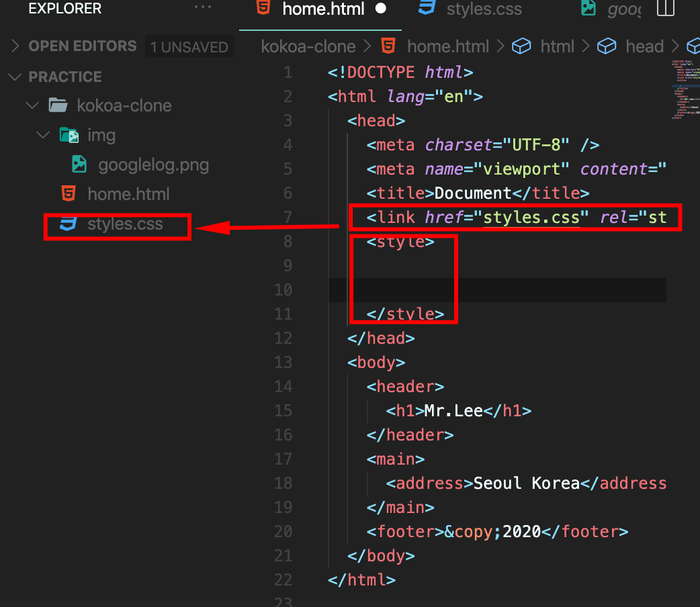The image size is (700, 607).
Task: Place cursor on the DOCTYPE html line
Action: (400, 73)
